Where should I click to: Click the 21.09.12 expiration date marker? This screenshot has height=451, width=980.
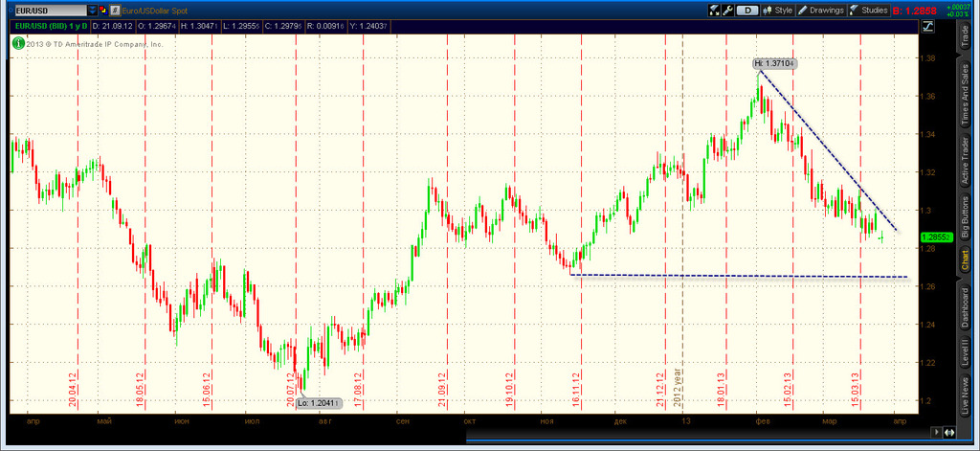click(x=442, y=391)
